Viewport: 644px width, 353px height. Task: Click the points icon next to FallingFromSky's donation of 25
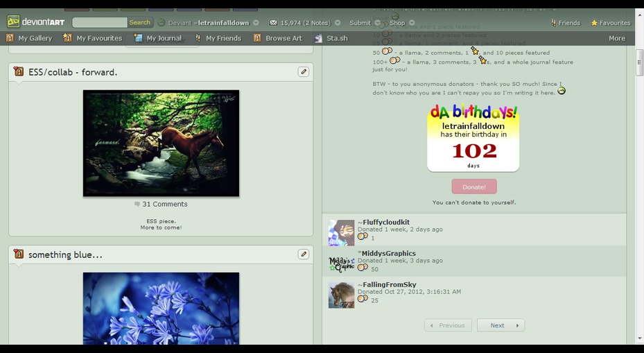point(363,299)
